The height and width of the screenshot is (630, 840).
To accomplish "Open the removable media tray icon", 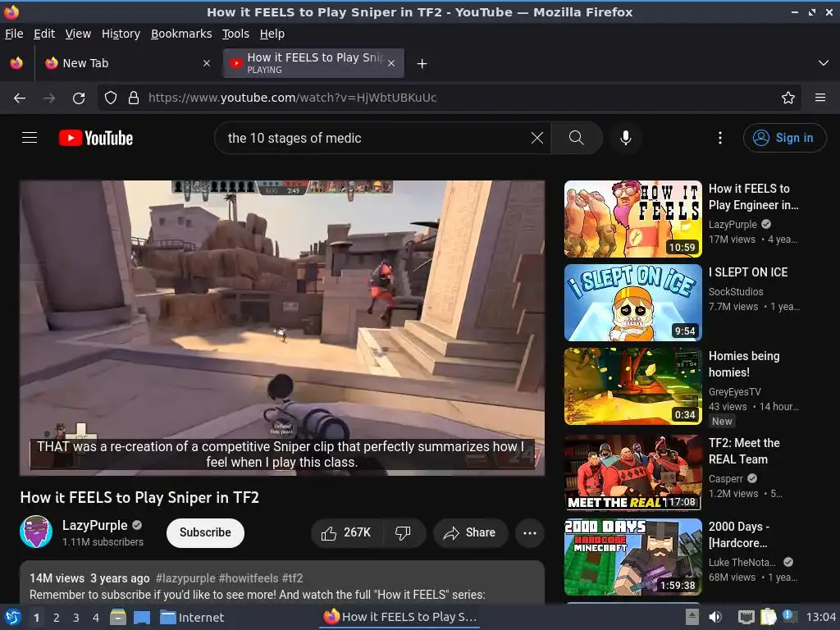I will [x=692, y=617].
